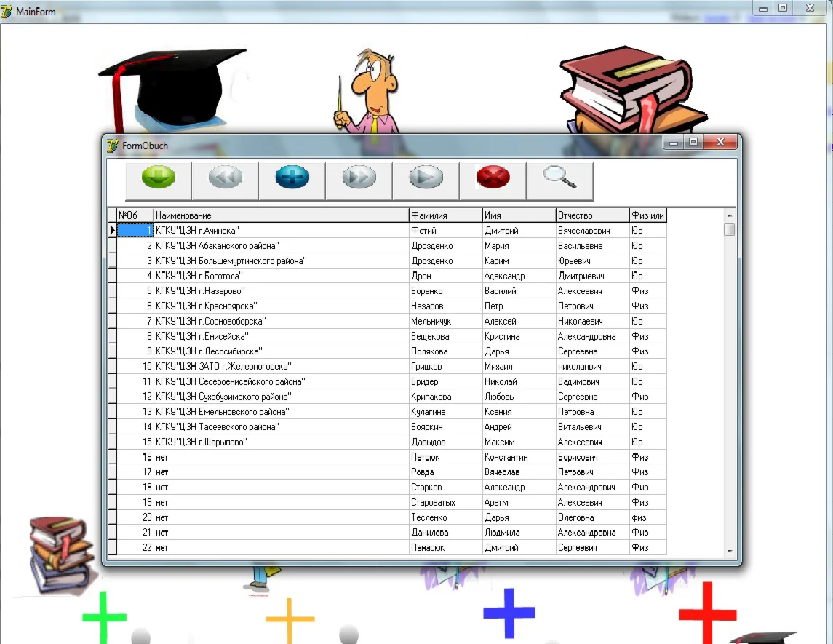Click the grid scrollbar up arrow
The height and width of the screenshot is (644, 833).
click(x=730, y=215)
